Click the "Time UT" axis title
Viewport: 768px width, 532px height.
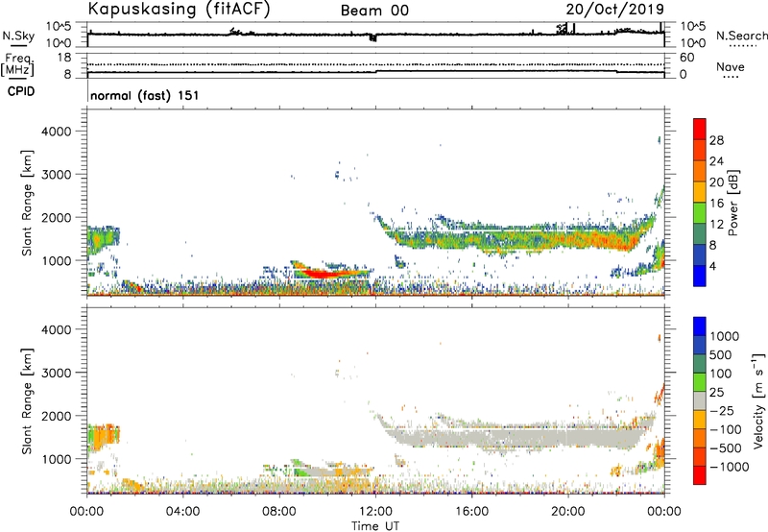pos(375,526)
